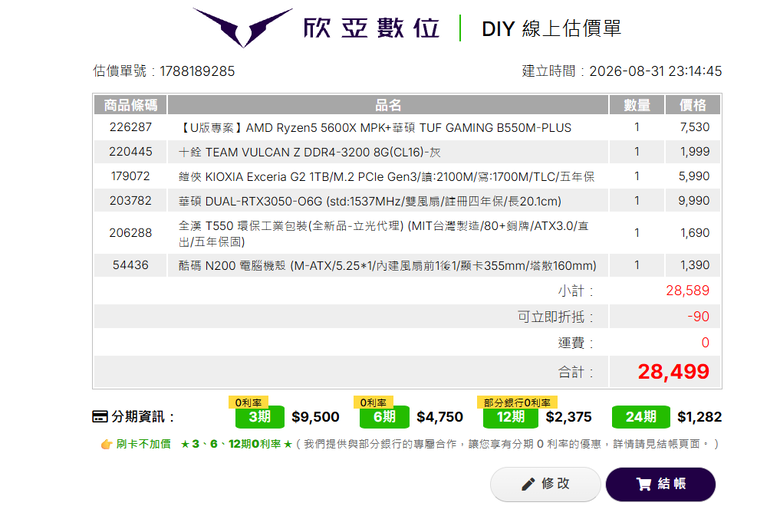Click the discount value -90
This screenshot has width=780, height=519.
[x=698, y=316]
